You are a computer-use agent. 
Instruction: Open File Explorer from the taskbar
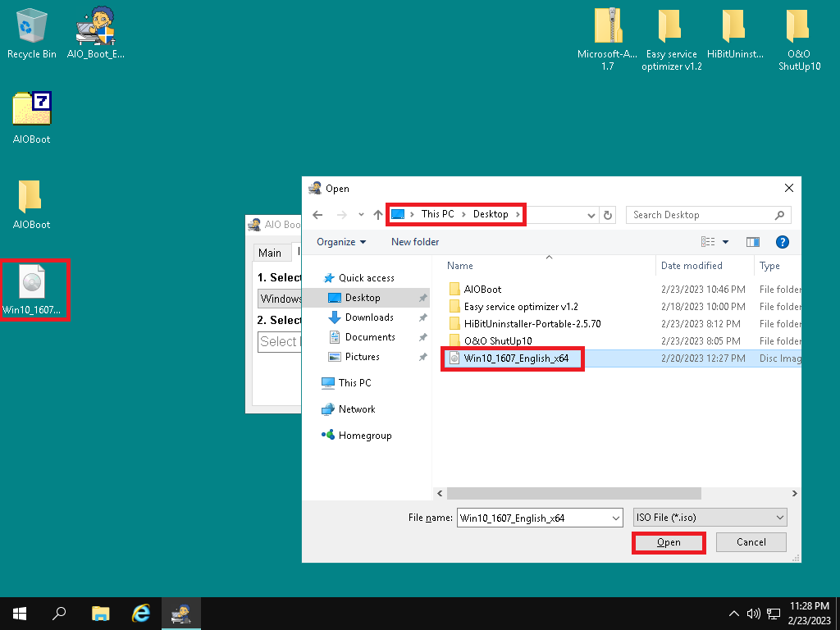(100, 613)
